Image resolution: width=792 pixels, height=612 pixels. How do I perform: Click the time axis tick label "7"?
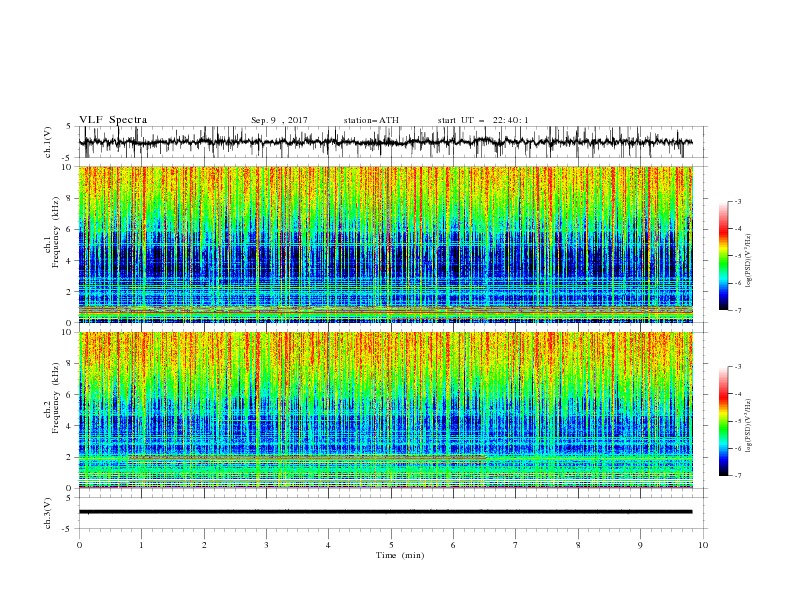coord(516,545)
